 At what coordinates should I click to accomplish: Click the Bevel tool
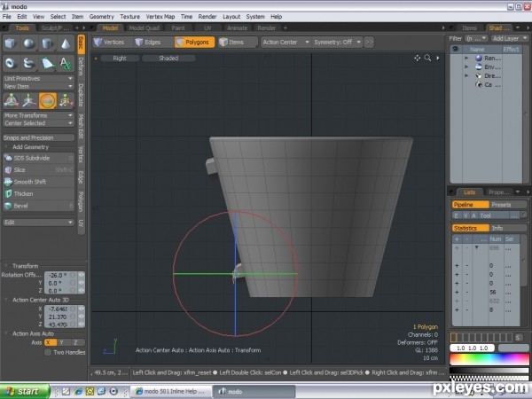pos(38,206)
